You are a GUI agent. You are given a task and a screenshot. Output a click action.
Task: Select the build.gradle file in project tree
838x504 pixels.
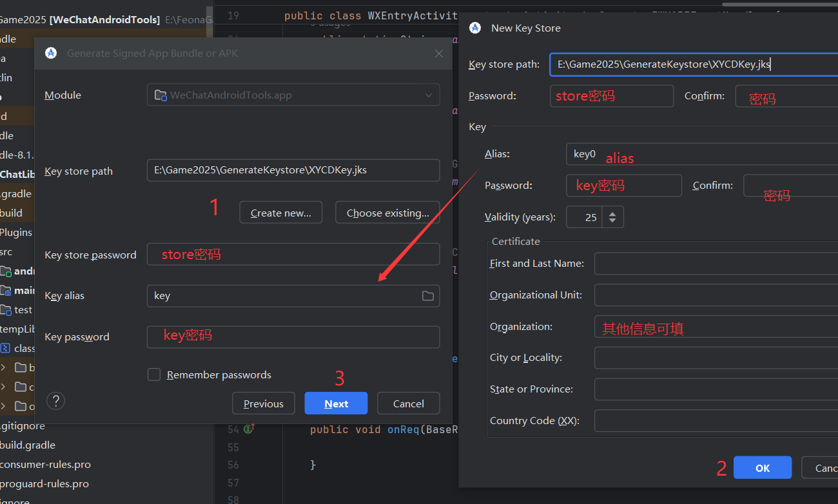pyautogui.click(x=28, y=445)
